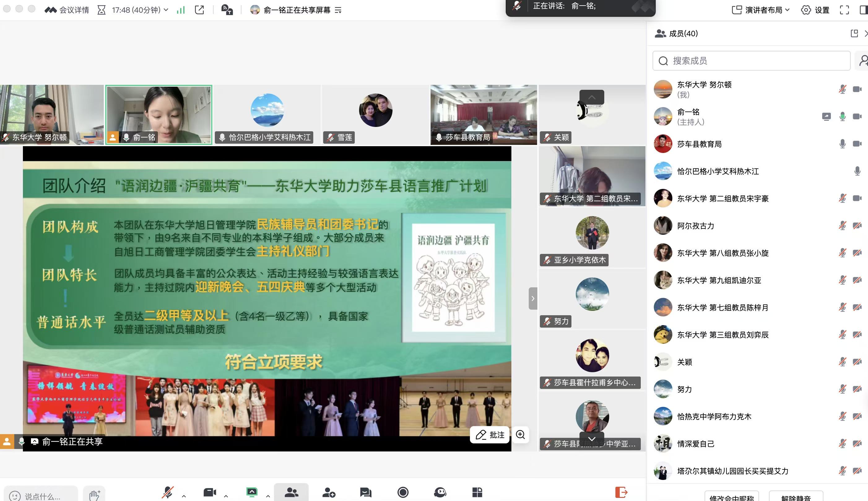This screenshot has width=868, height=501.
Task: Enter full screen mode via the brackets icon
Action: coord(844,10)
